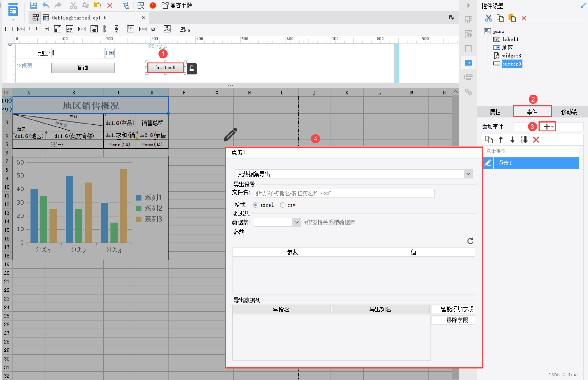The height and width of the screenshot is (380, 588).
Task: Click the refresh parameters icon
Action: pyautogui.click(x=470, y=241)
